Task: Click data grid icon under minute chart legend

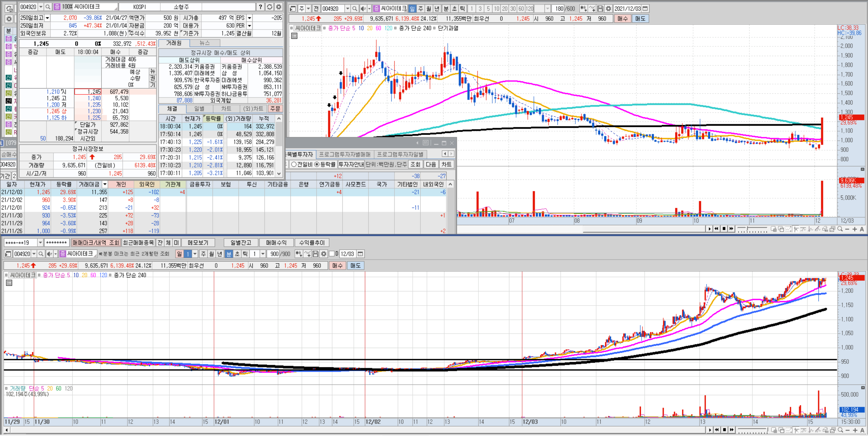Action: point(9,283)
